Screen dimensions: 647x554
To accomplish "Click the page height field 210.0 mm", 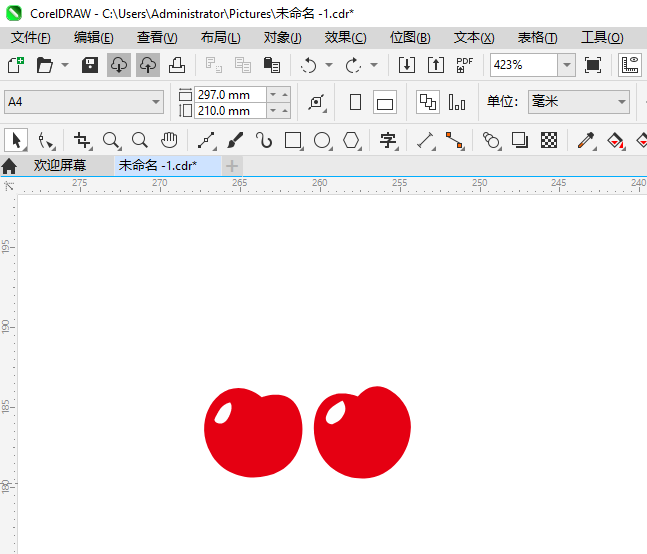I will click(x=230, y=111).
